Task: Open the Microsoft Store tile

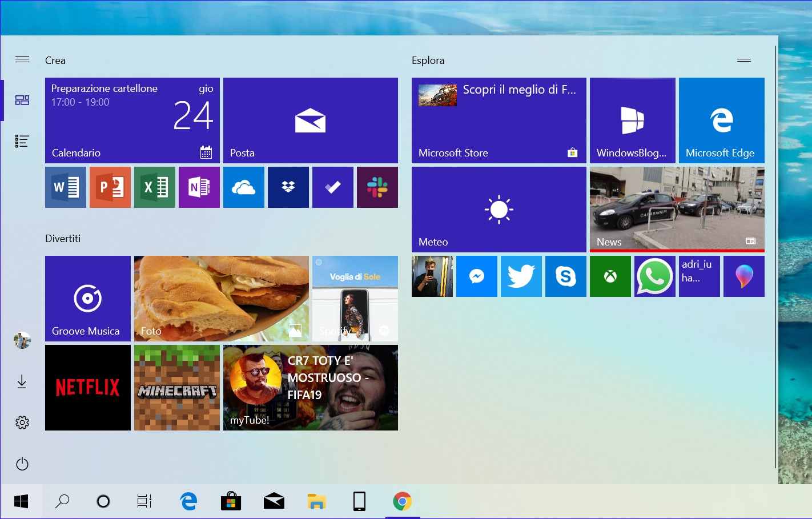Action: (499, 120)
